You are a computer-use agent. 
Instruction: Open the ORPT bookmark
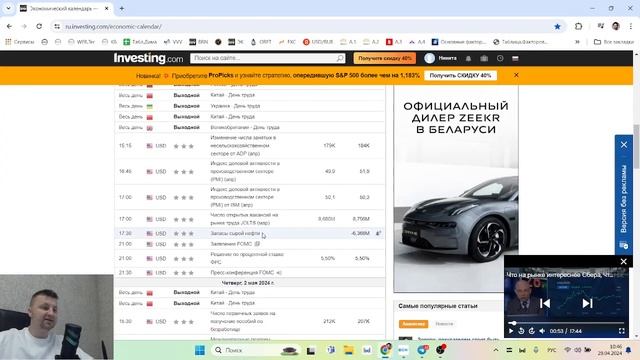(x=261, y=42)
